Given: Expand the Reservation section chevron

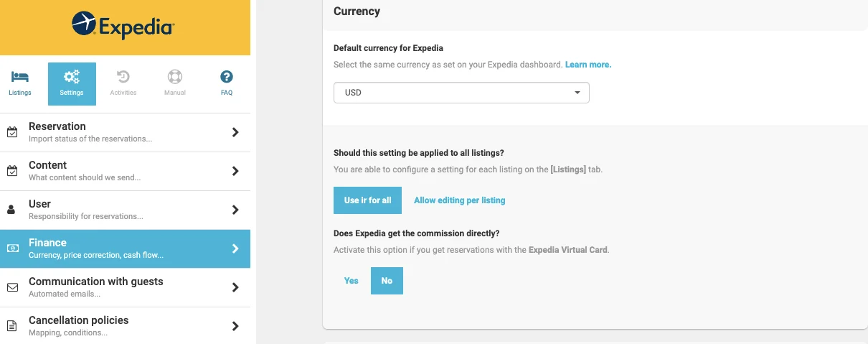Looking at the screenshot, I should [235, 132].
